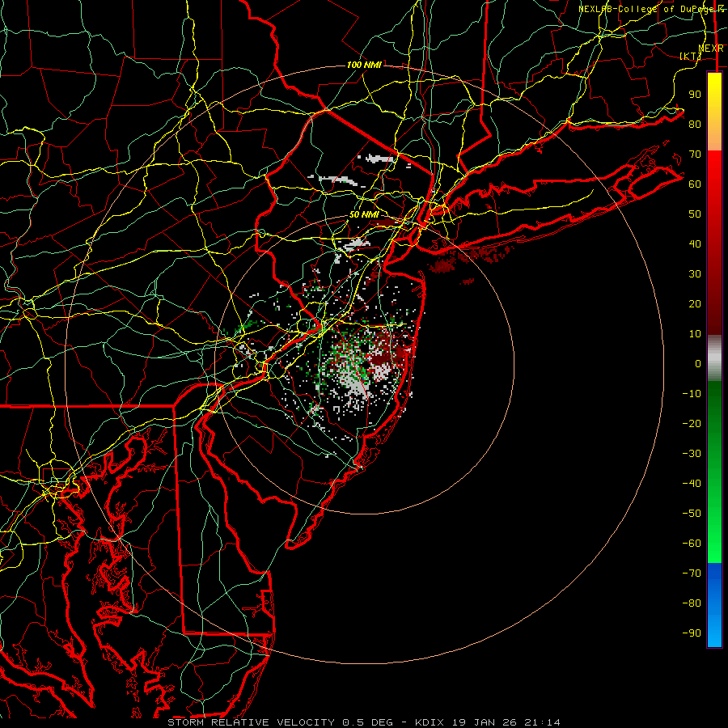The image size is (728, 728).
Task: Click the 50 NMI range ring label
Action: 364,214
